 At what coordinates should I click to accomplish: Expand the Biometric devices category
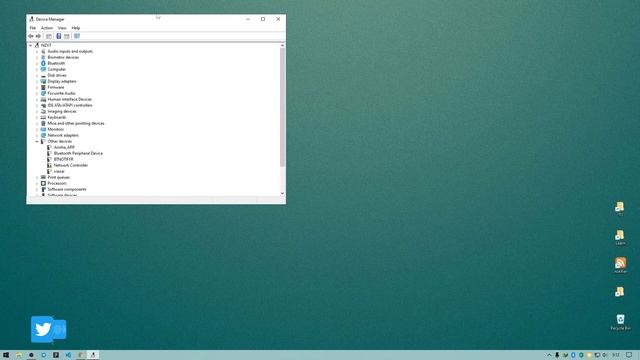(37, 58)
